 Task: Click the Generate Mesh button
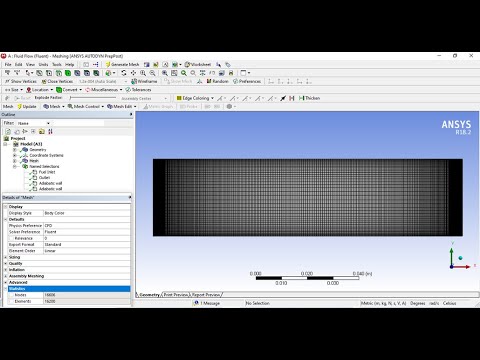pos(122,64)
